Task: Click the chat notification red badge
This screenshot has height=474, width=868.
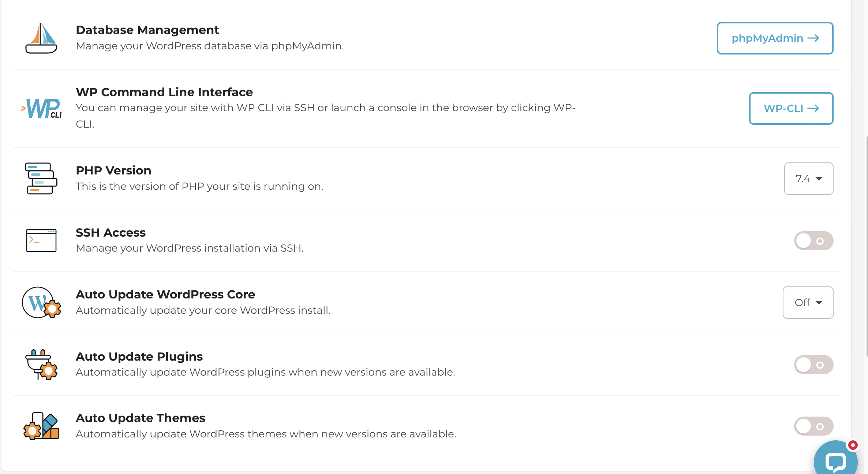Action: pos(853,445)
